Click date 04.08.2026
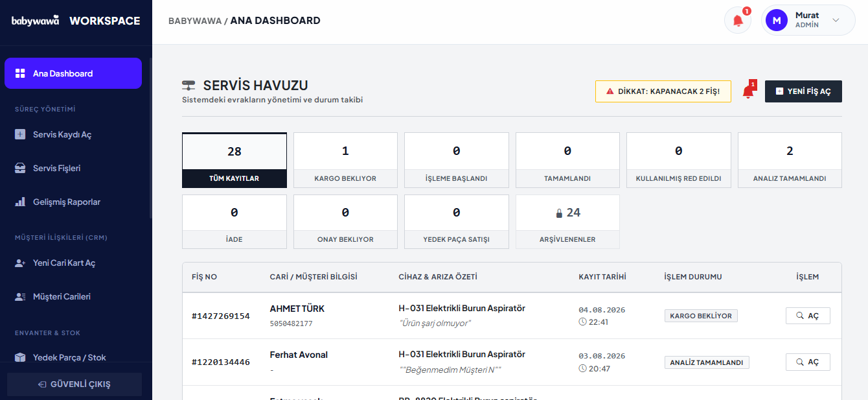The width and height of the screenshot is (868, 400). [x=602, y=310]
